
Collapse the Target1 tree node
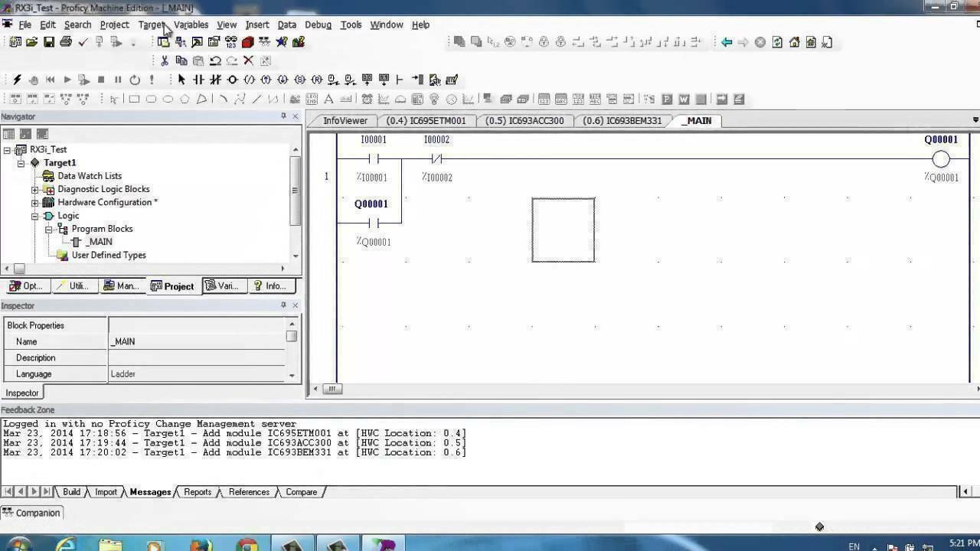click(x=21, y=162)
